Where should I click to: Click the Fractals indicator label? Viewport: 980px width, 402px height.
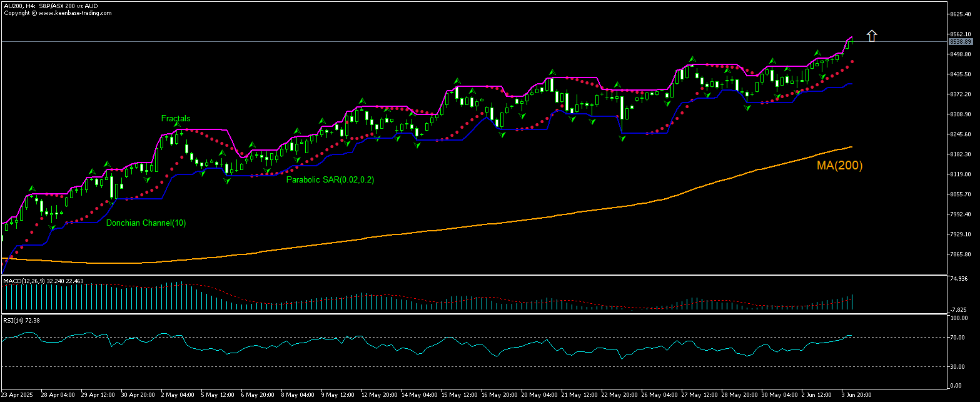point(176,118)
